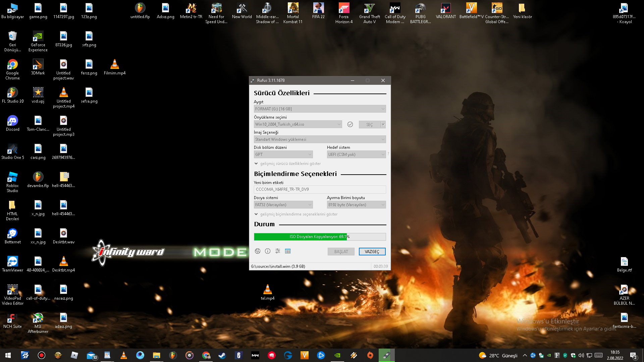Open FL Studio 20 desktop shortcut

12,93
